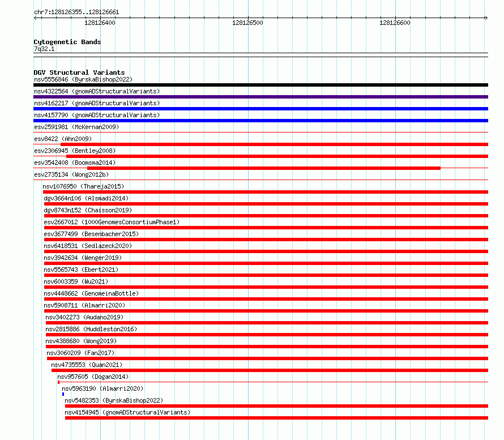Open dgv8743n152 (Chaisson2019) label

88,210
